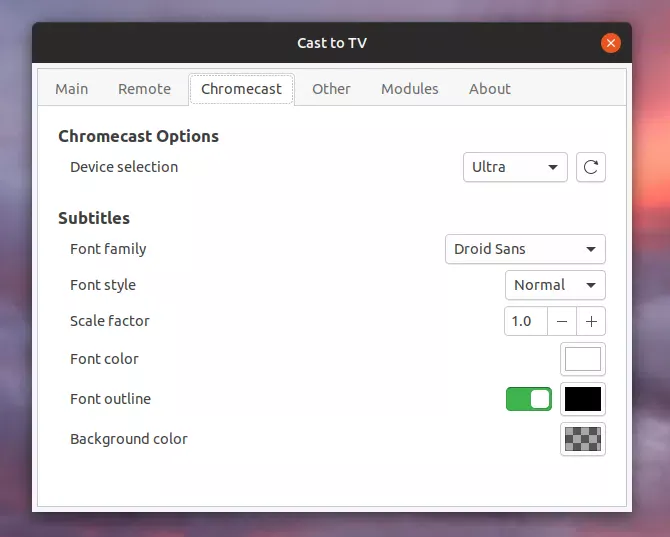Click the Font outline label
Viewport: 670px width, 537px height.
point(110,399)
